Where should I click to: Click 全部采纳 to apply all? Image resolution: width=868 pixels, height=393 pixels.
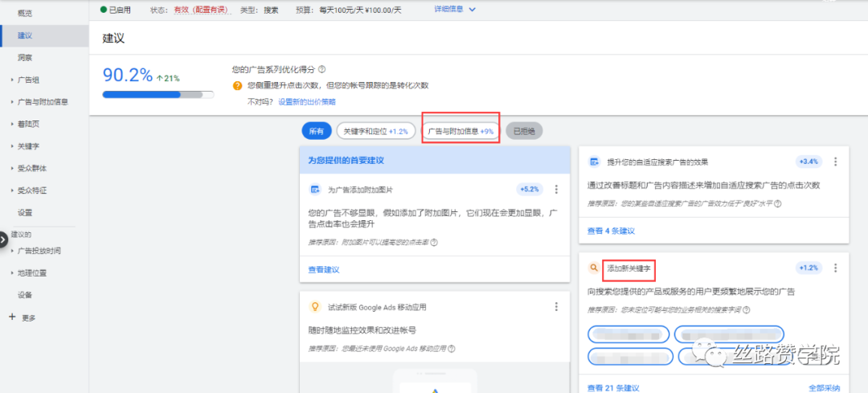(825, 387)
